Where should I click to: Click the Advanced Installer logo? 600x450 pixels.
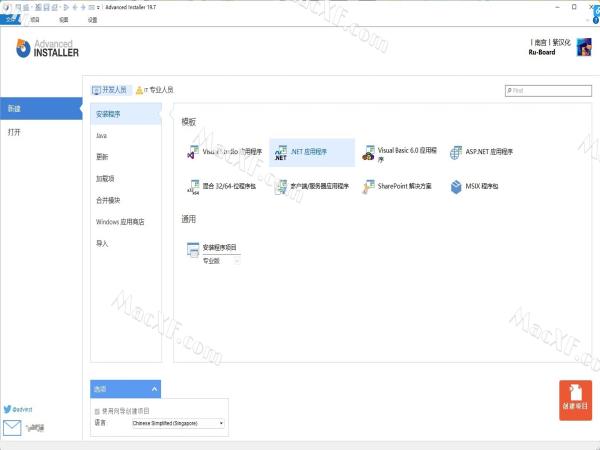(x=47, y=49)
